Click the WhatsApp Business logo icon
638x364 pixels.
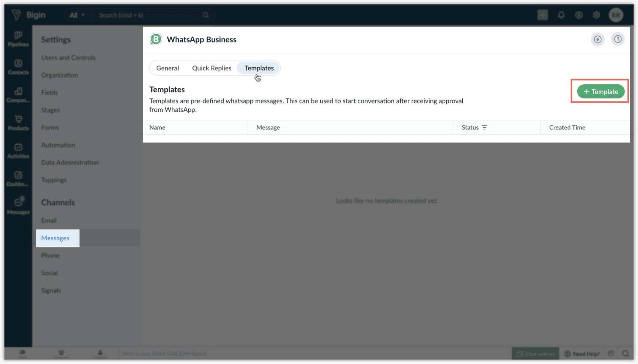pyautogui.click(x=156, y=39)
